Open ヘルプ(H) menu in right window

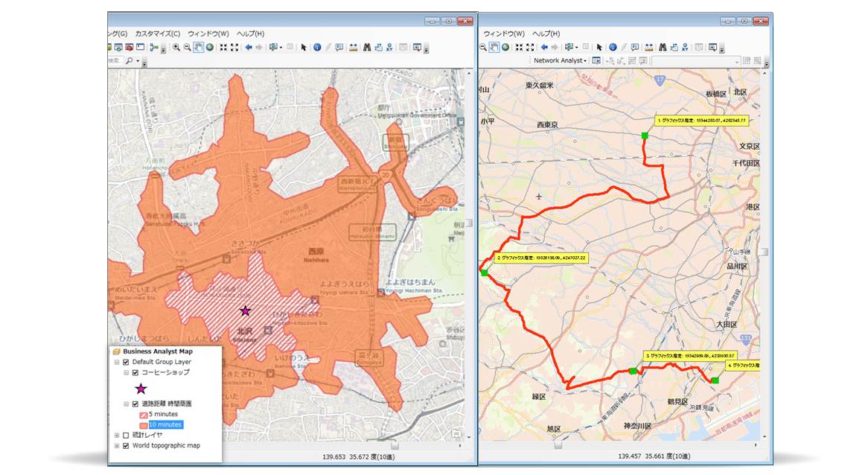546,34
